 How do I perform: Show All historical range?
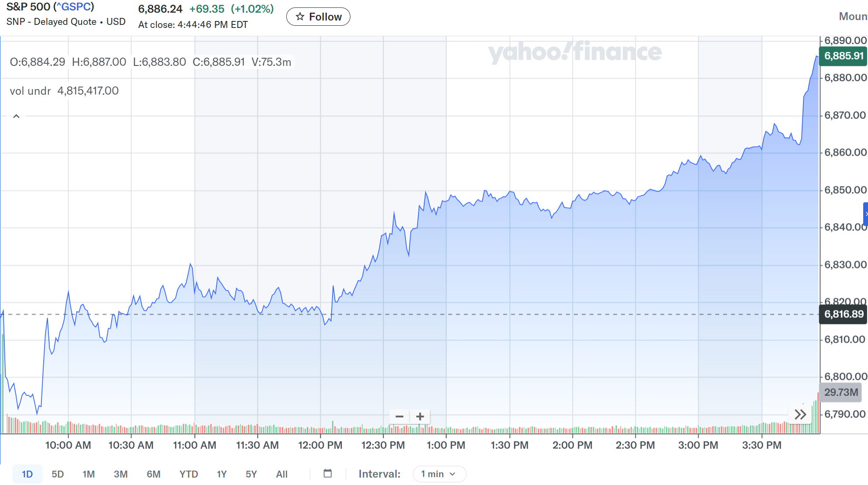point(281,474)
